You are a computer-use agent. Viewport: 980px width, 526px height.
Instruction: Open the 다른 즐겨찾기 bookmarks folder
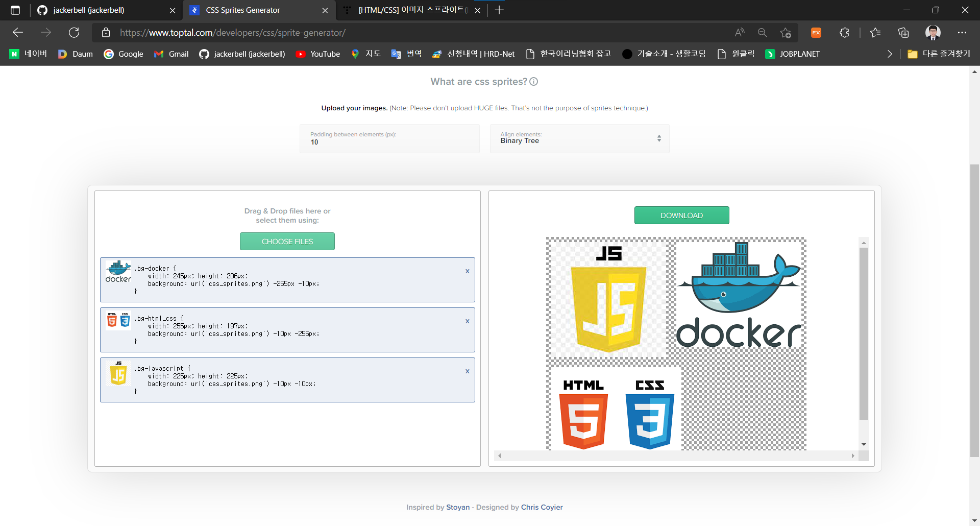939,54
